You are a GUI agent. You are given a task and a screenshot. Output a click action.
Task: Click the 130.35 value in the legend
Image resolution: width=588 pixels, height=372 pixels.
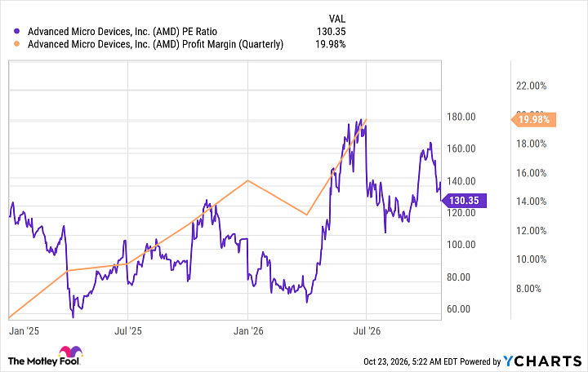[x=331, y=32]
